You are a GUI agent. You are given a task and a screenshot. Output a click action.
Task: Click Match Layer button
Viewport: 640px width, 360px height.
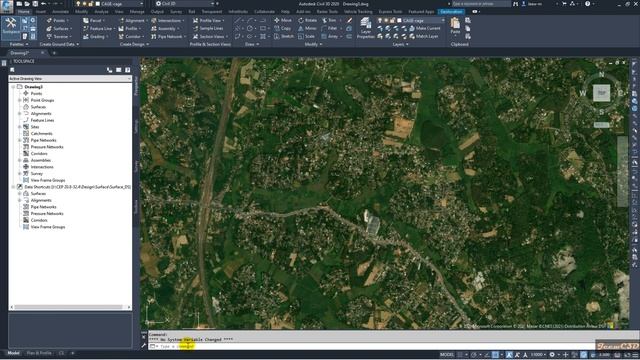[x=424, y=36]
